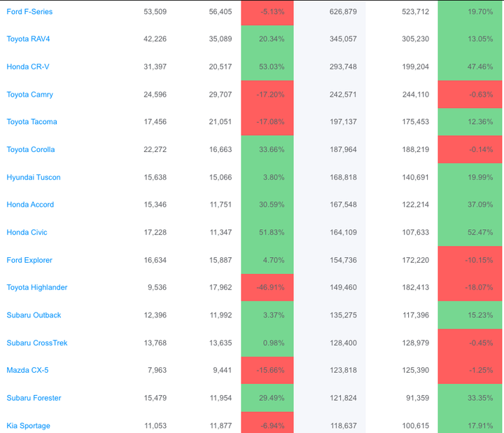Open the Toyota Camry link

coord(30,95)
